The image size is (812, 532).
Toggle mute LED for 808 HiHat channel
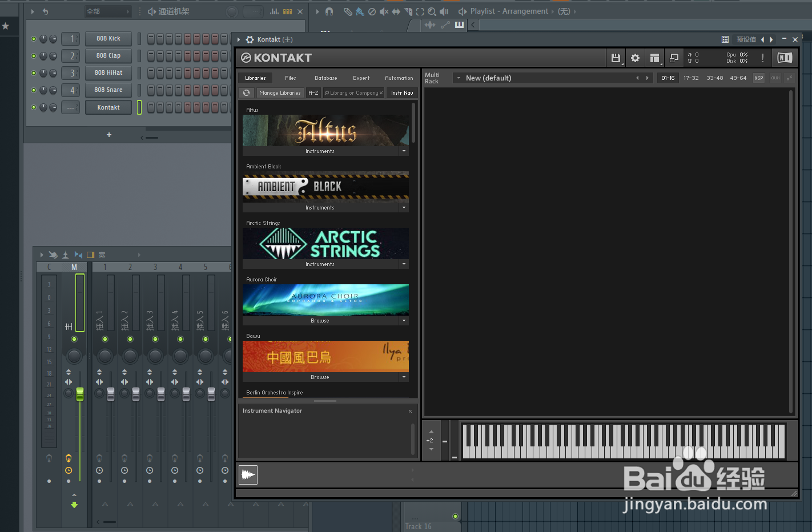(34, 73)
